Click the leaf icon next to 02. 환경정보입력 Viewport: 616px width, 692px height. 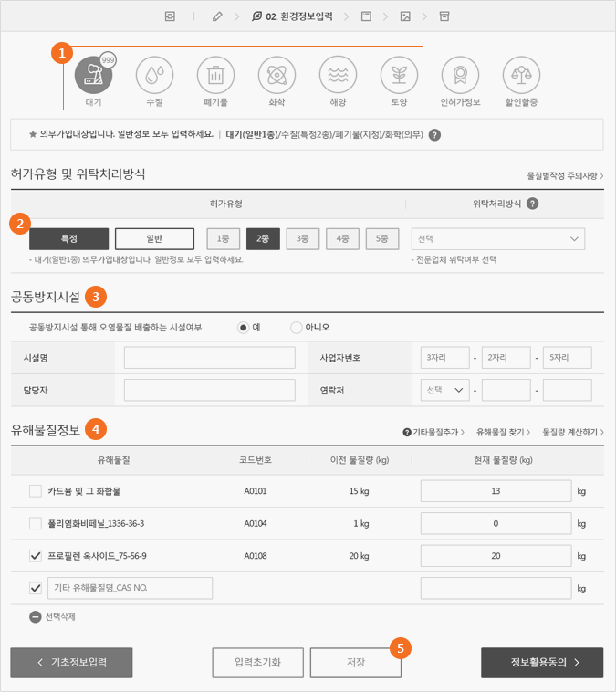256,16
